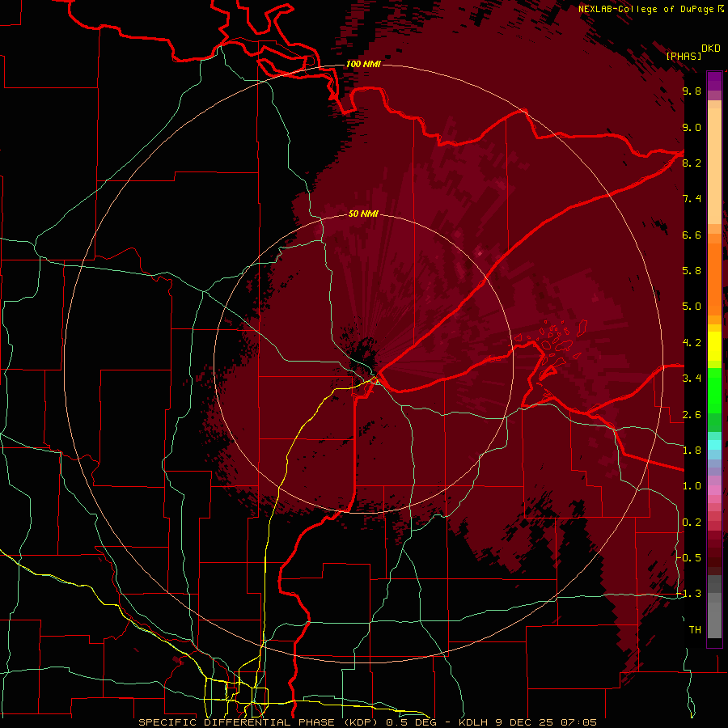Click the 1.0 scale value
Image resolution: width=728 pixels, height=728 pixels.
coord(692,486)
